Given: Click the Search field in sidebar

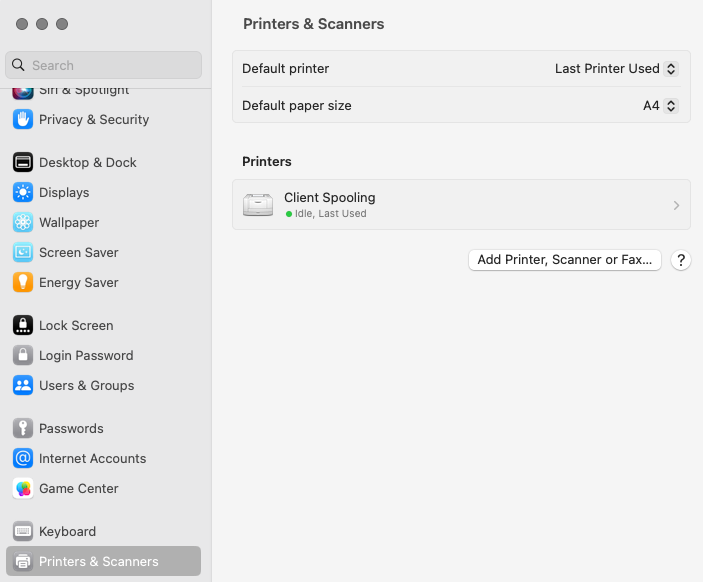Looking at the screenshot, I should (x=110, y=65).
